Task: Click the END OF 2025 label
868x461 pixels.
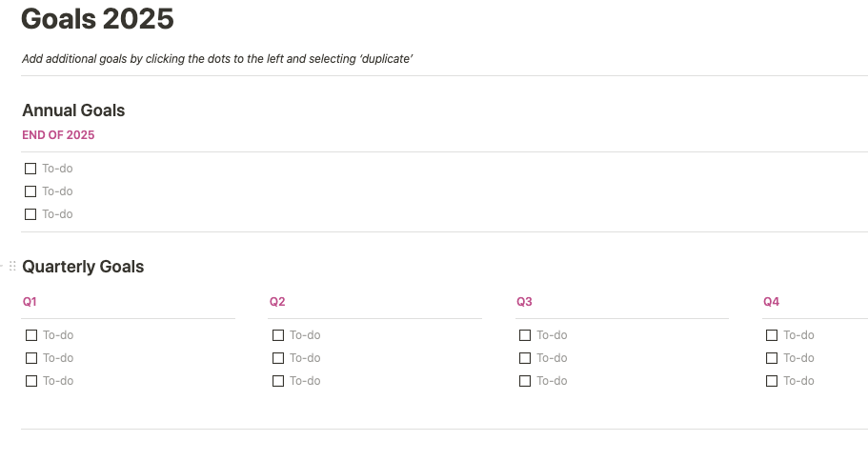Action: click(x=58, y=135)
